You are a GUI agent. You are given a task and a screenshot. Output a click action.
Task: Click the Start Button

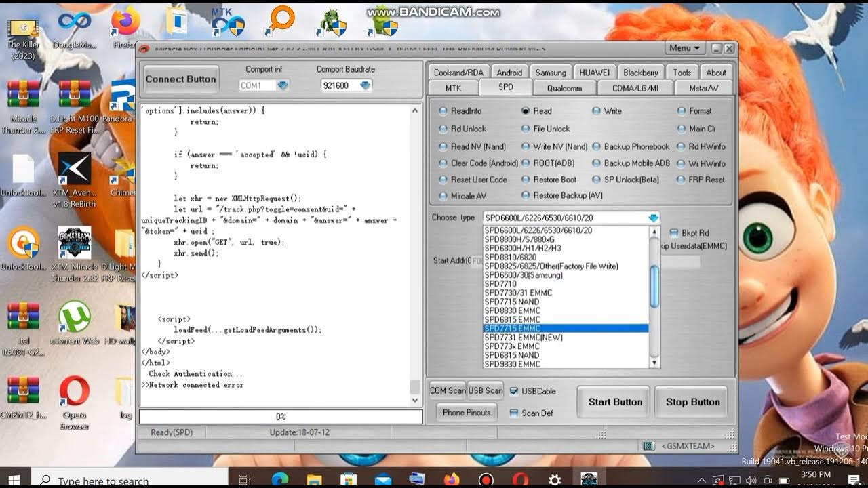click(615, 402)
